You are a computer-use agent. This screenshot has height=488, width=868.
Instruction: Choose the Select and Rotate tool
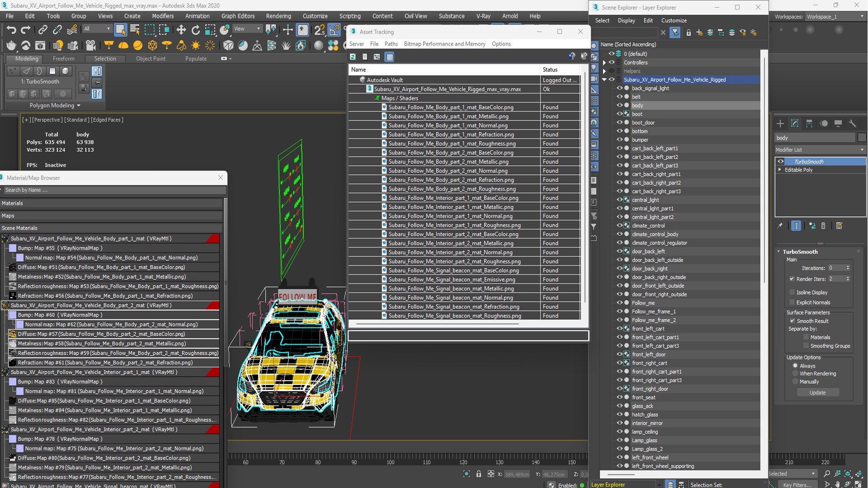pyautogui.click(x=195, y=30)
